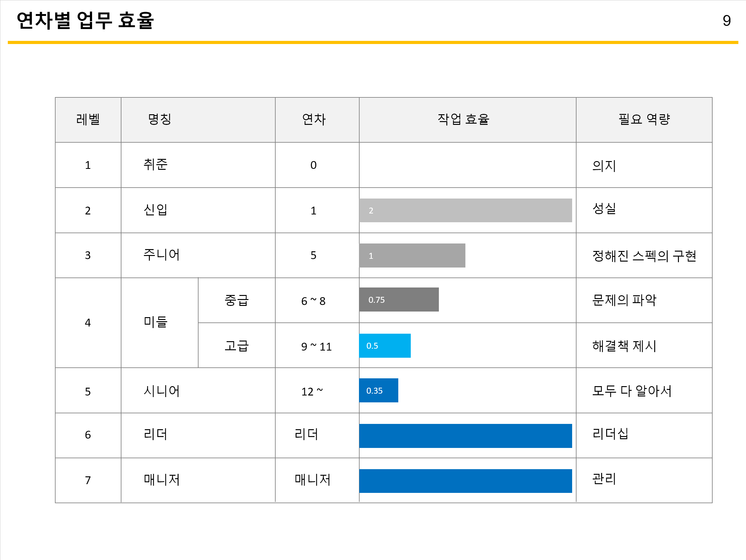Select the blue 0.35 efficiency bar

click(x=378, y=391)
